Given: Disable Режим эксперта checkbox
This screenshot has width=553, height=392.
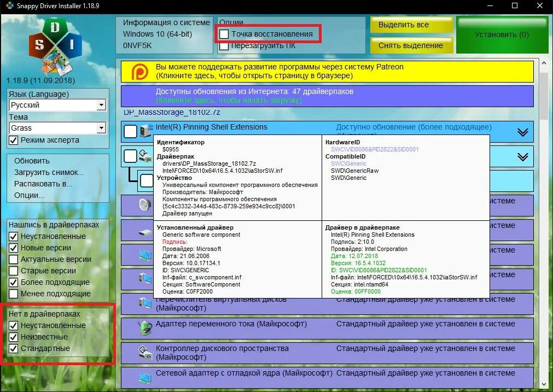Looking at the screenshot, I should [x=14, y=141].
